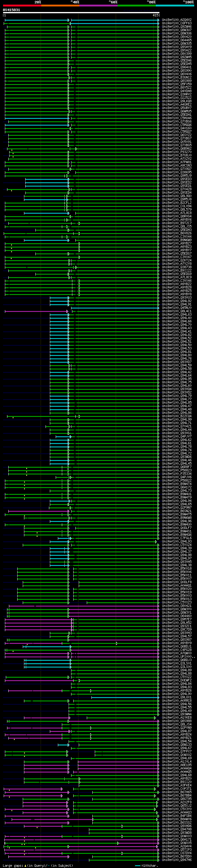Click hit UniRef100_Q704Z1

click(177, 426)
